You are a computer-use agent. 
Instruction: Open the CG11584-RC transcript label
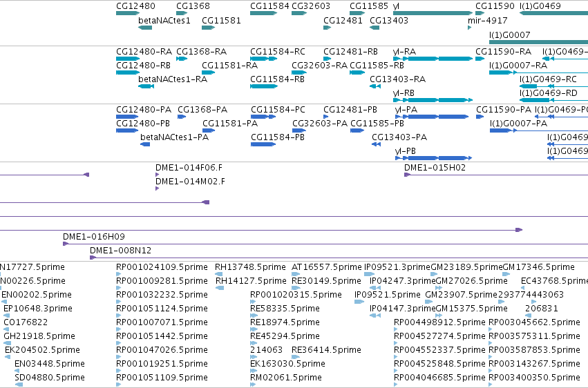278,51
